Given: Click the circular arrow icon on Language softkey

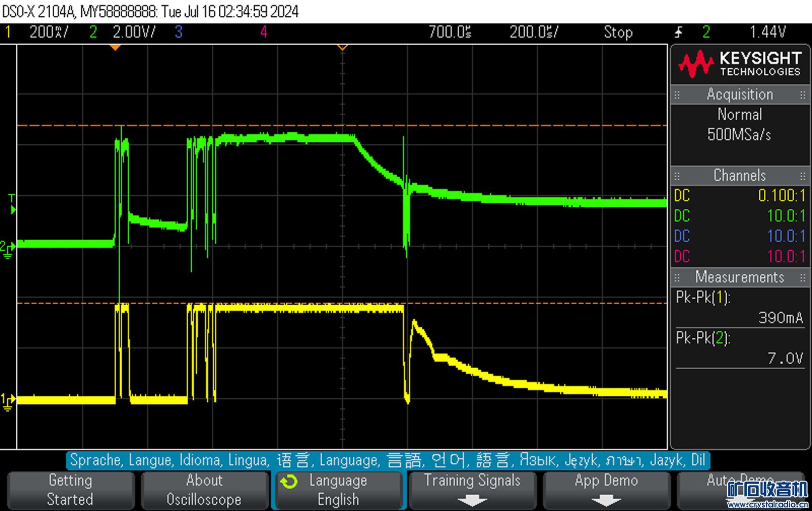Looking at the screenshot, I should (289, 482).
